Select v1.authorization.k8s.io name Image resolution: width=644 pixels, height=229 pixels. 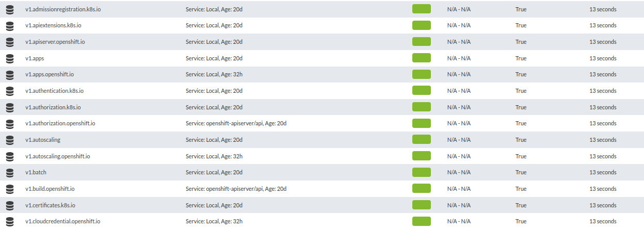(x=53, y=107)
